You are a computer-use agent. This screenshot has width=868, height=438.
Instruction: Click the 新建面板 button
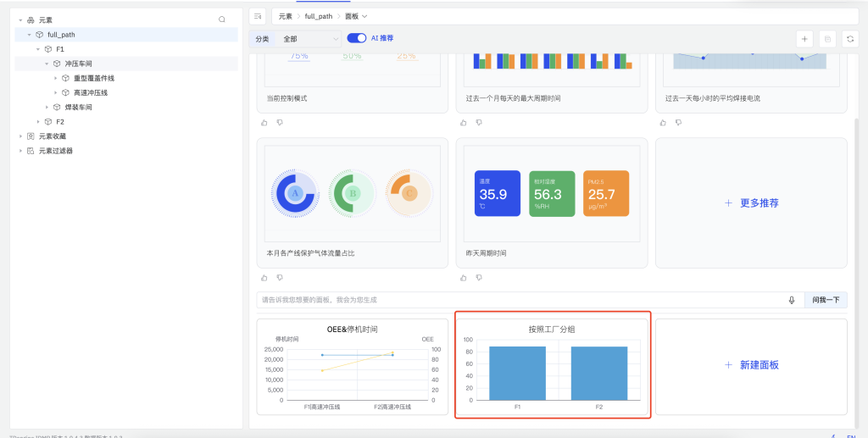point(751,365)
